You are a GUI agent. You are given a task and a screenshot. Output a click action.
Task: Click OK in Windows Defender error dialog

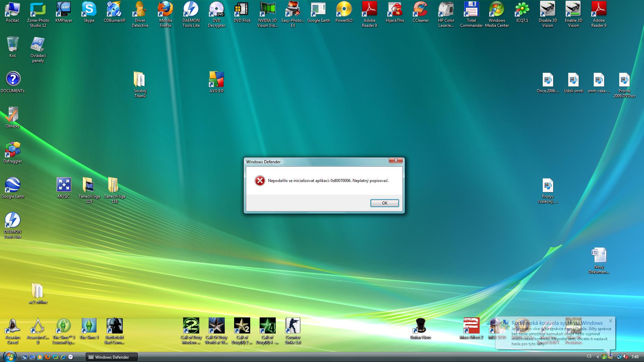click(384, 203)
